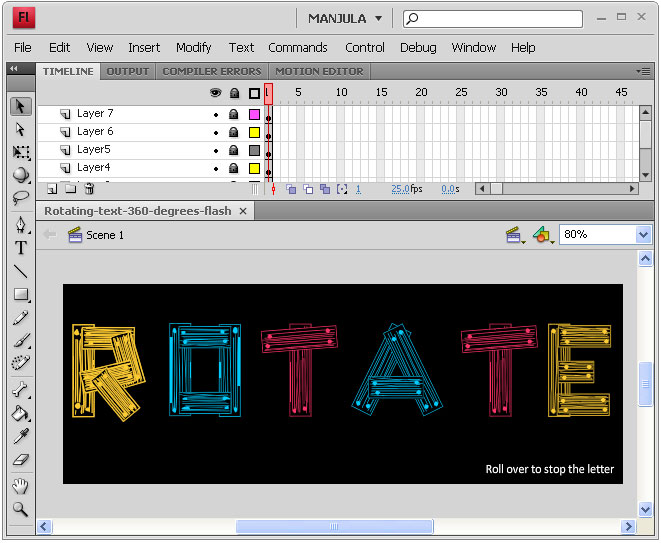Image resolution: width=661 pixels, height=543 pixels.
Task: Select the Subselection tool
Action: (20, 130)
